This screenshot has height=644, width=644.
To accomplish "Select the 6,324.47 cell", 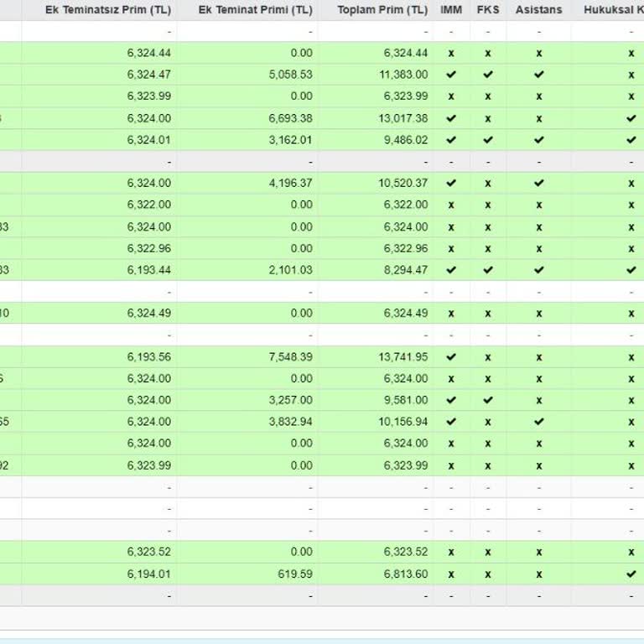I will (149, 75).
